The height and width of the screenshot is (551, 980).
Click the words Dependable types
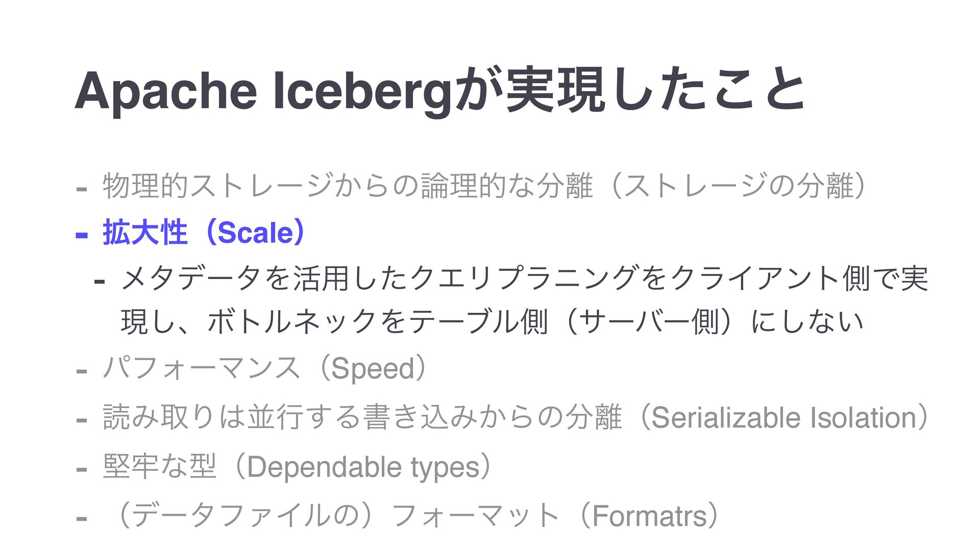tap(363, 468)
